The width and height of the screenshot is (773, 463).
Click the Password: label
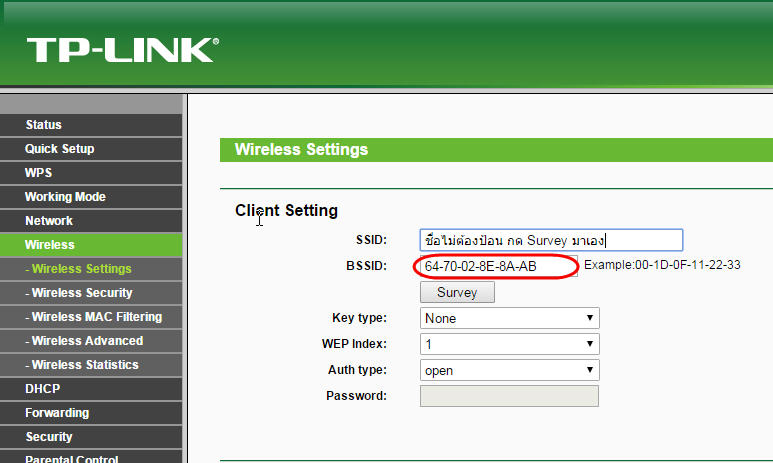pyautogui.click(x=356, y=396)
